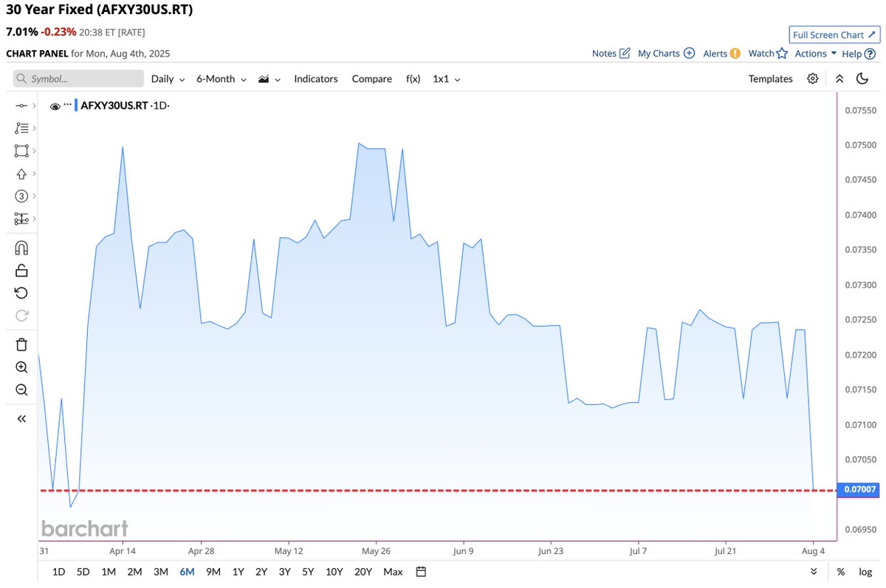886x588 pixels.
Task: Expand the 6-Month range dropdown
Action: 221,79
